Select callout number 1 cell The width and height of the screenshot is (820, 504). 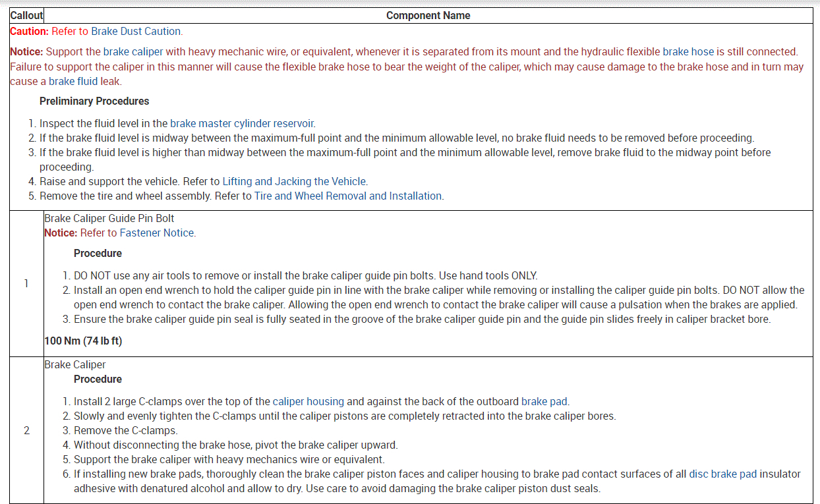(26, 283)
